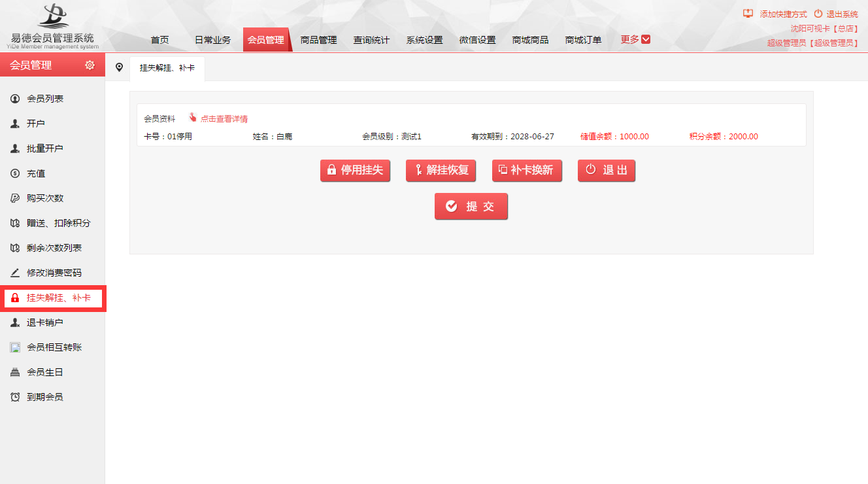Click the alarm clock icon for 到期会员

(x=15, y=397)
